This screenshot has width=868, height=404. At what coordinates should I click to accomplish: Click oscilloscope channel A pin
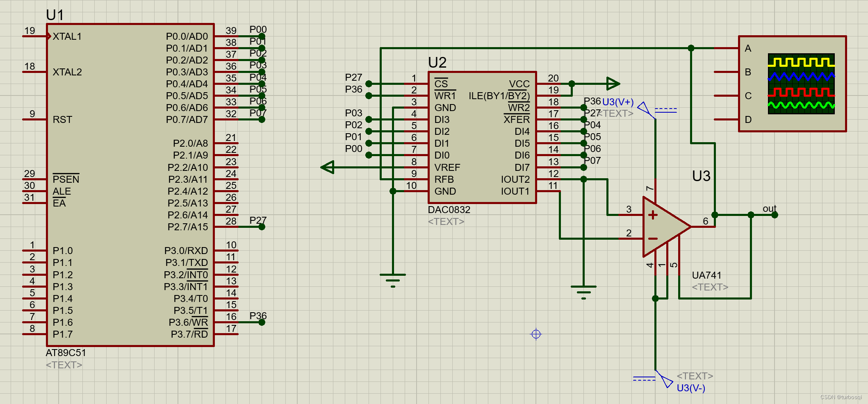726,48
